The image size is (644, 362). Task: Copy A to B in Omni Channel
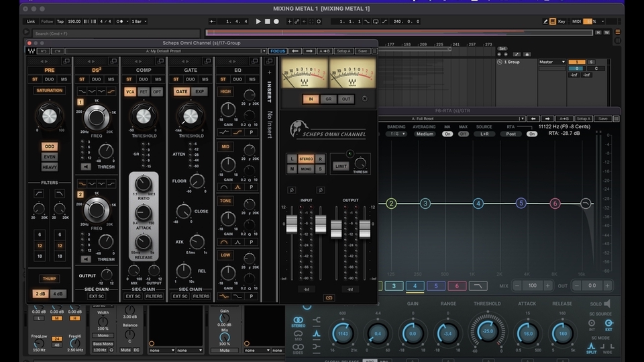325,51
